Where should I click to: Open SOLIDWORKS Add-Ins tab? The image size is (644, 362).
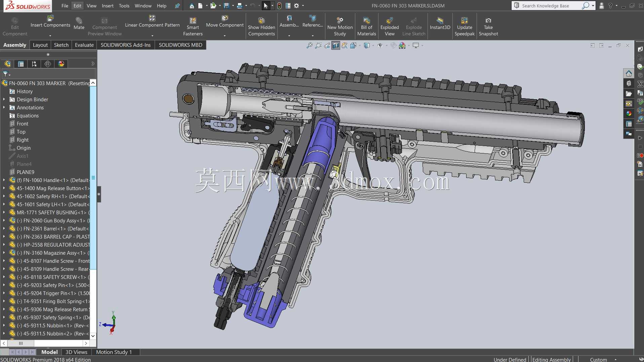(126, 45)
